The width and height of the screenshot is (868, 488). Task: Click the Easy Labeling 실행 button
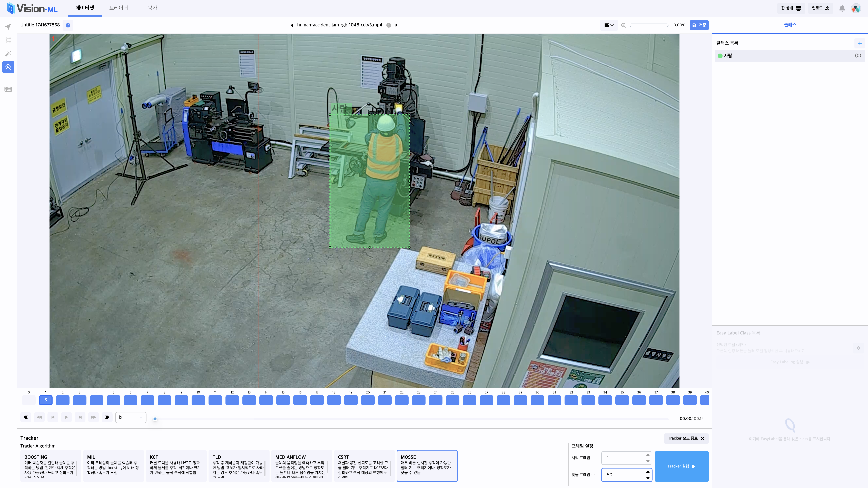pos(790,362)
